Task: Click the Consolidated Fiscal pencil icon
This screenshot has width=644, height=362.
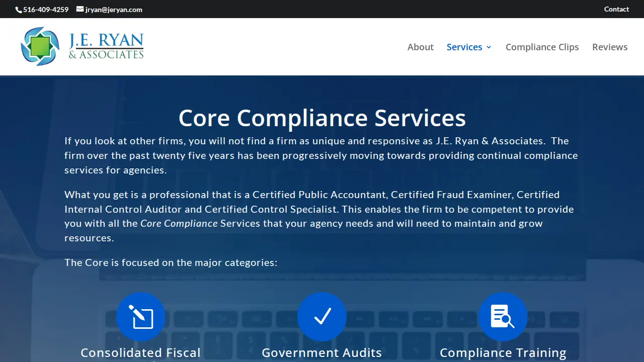Action: coord(141,317)
